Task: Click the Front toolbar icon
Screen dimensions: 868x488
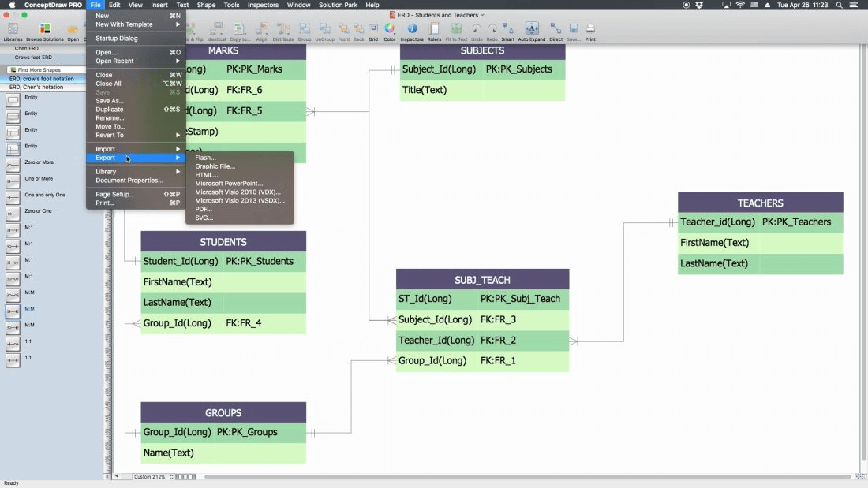Action: click(x=344, y=32)
